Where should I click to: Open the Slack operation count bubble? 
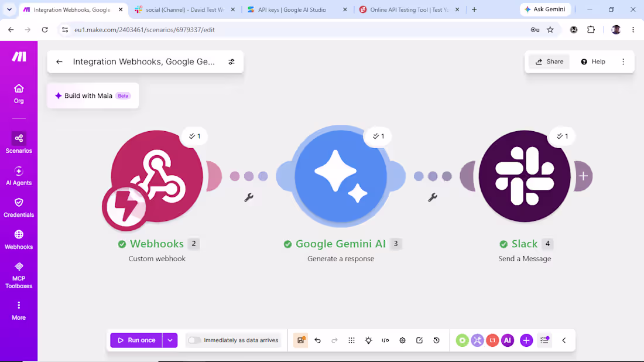pos(562,136)
